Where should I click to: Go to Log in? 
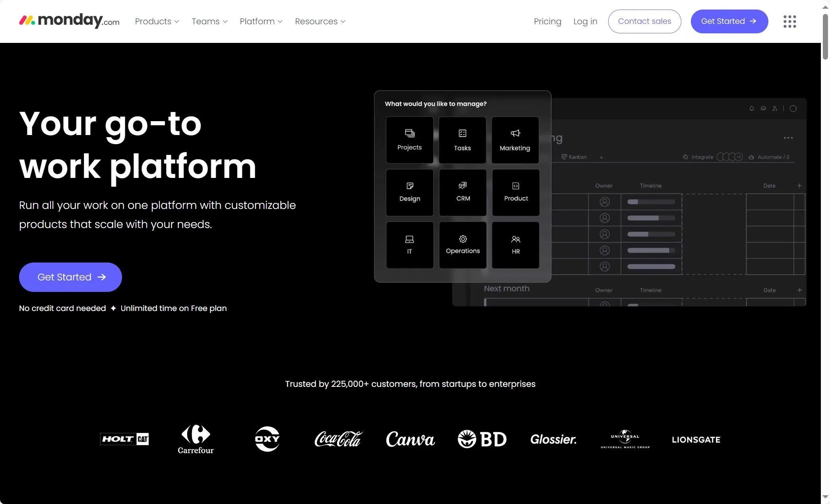click(x=585, y=21)
